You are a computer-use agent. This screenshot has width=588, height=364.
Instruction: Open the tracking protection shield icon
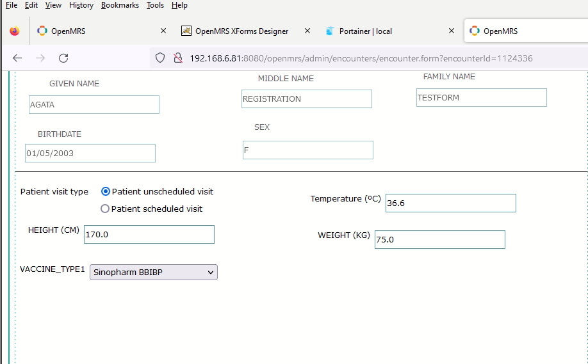(x=160, y=58)
